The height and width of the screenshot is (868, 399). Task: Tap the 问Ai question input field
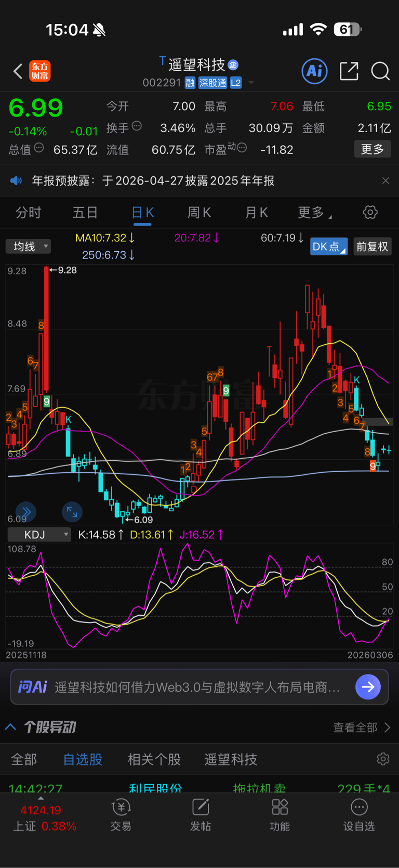[x=199, y=687]
